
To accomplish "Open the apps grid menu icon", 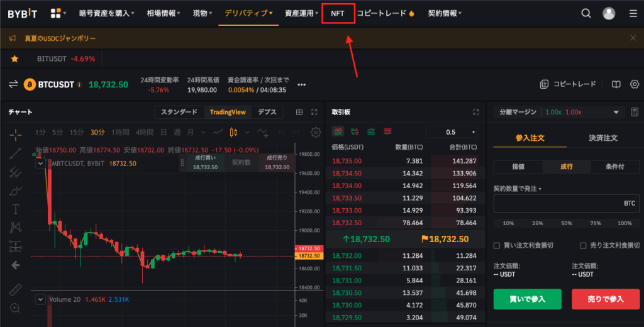I will [x=56, y=14].
